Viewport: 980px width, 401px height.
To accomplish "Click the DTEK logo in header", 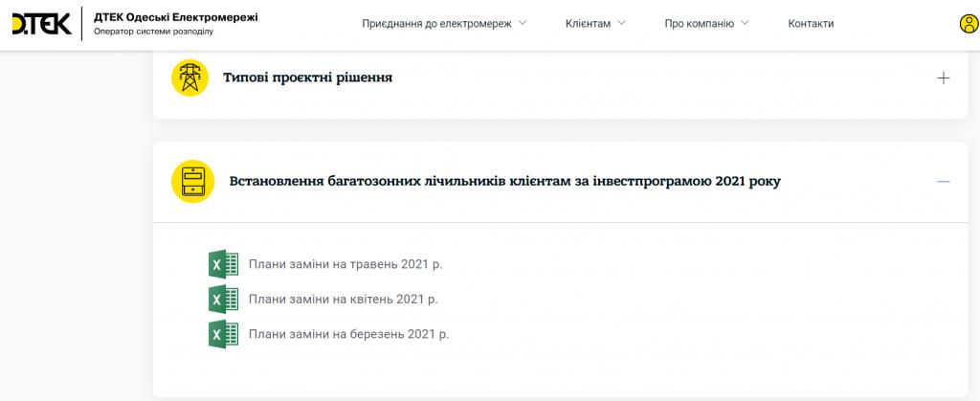I will (x=41, y=24).
